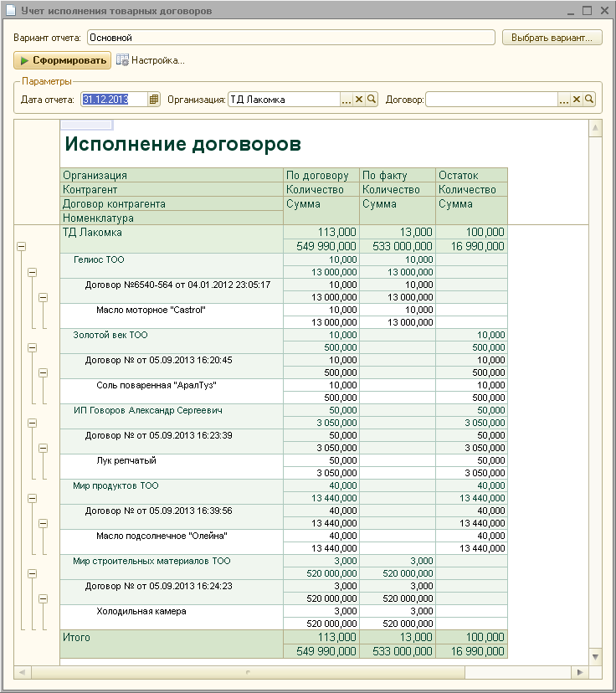Click the Договор input field
616x693 pixels.
coord(491,100)
